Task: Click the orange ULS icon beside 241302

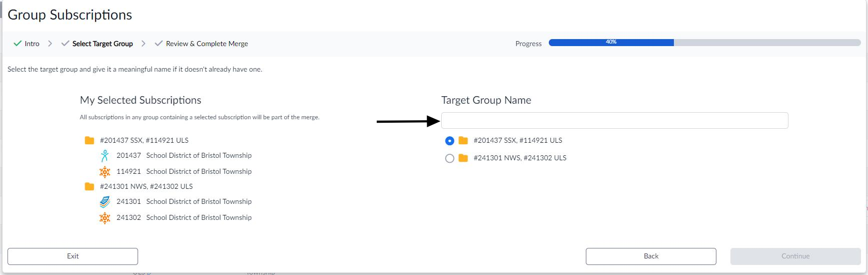Action: (x=105, y=218)
